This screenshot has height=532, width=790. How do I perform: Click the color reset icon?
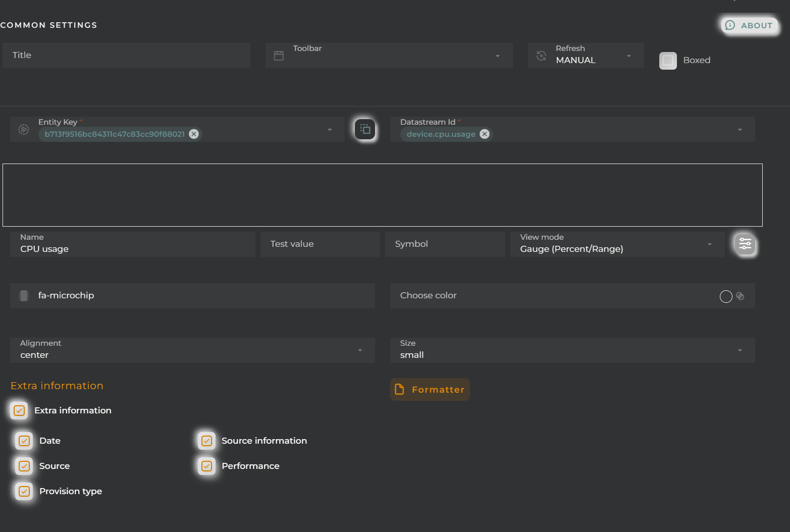point(740,296)
